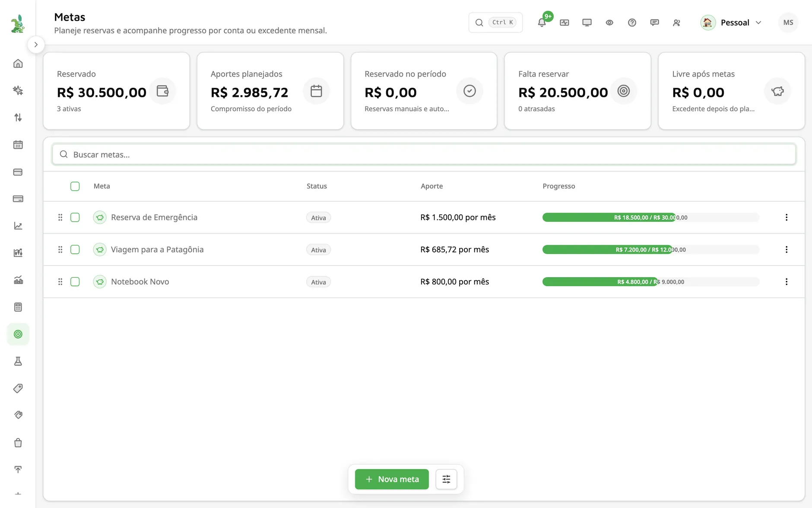The width and height of the screenshot is (812, 508).
Task: Select the active goals target icon in sidebar
Action: coord(18,334)
